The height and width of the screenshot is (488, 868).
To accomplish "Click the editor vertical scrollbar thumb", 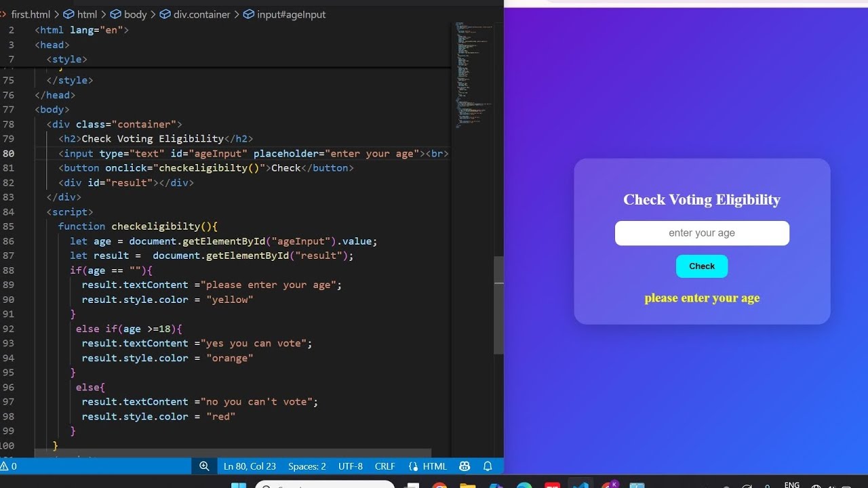I will 499,305.
